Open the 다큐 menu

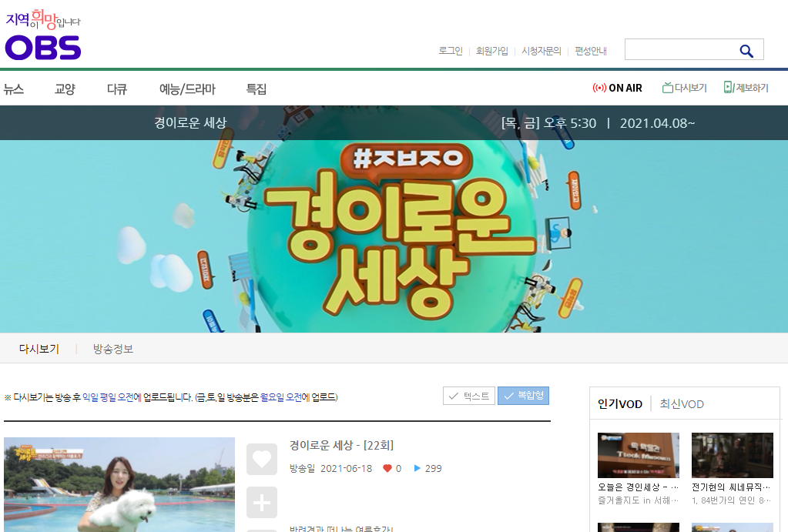(x=117, y=89)
